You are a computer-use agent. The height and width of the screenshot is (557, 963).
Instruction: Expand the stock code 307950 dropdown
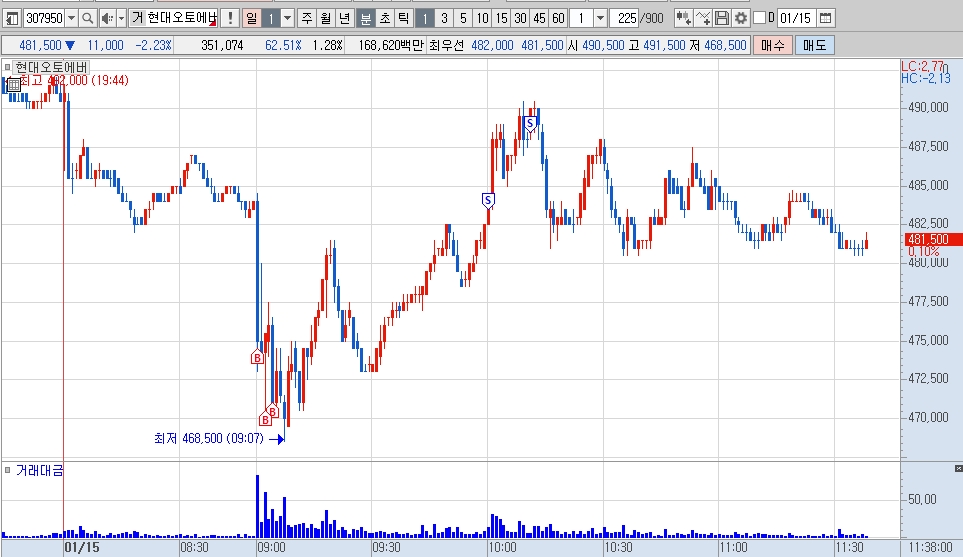(71, 18)
